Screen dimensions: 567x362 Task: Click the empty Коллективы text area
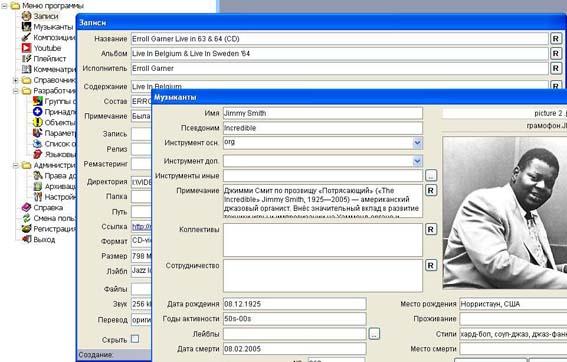pyautogui.click(x=323, y=240)
